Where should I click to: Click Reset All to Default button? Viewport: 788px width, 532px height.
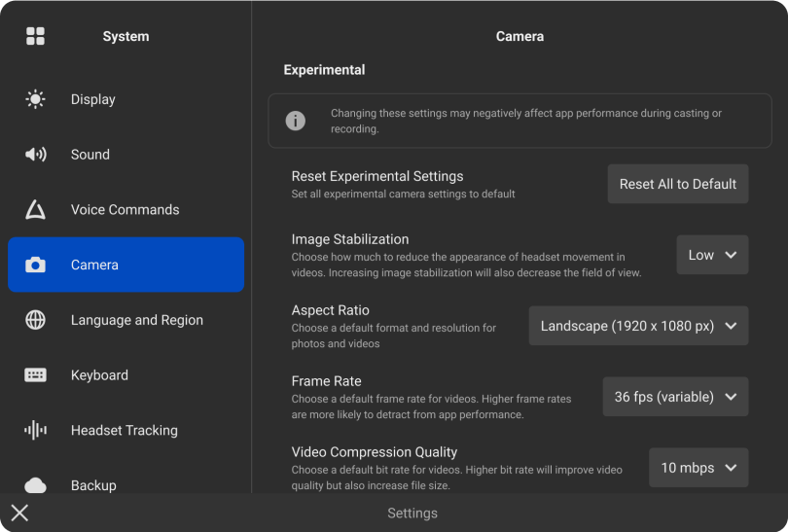click(678, 184)
